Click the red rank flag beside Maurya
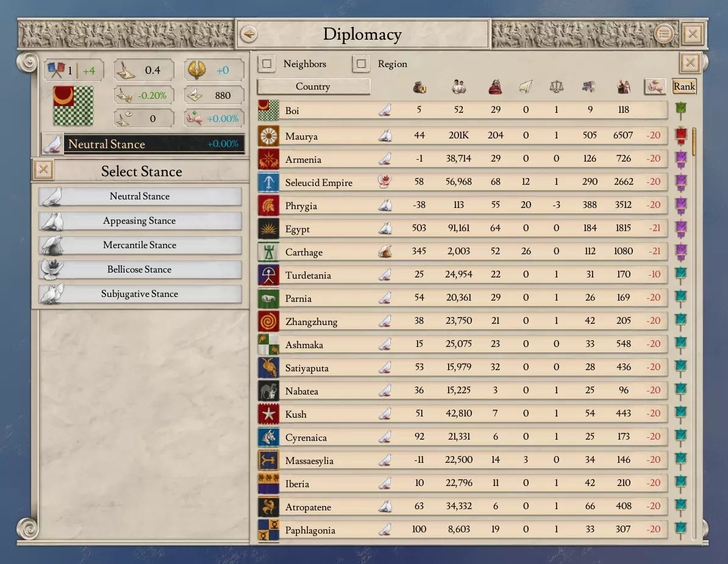The width and height of the screenshot is (728, 564). pos(681,135)
